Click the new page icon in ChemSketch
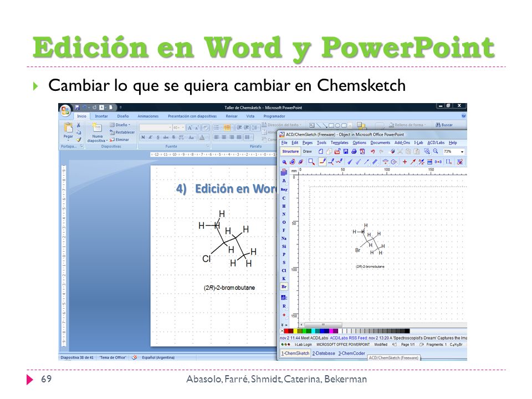Screen dimensions: 532x399 click(x=321, y=151)
